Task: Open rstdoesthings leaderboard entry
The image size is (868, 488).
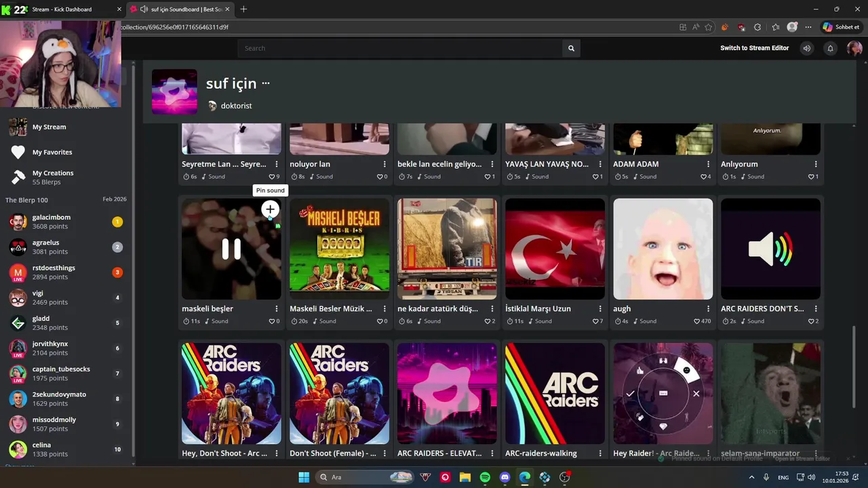Action: (66, 272)
